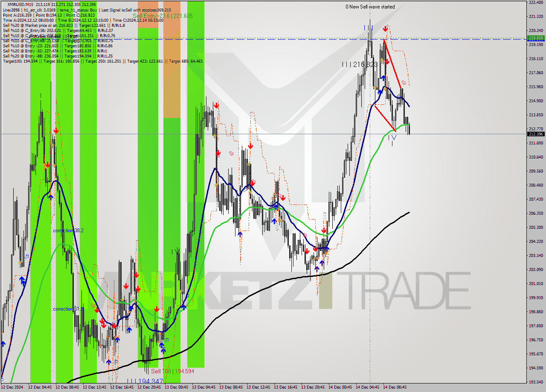Click the 'I V' wave label under the price
The image size is (546, 392).
392,138
